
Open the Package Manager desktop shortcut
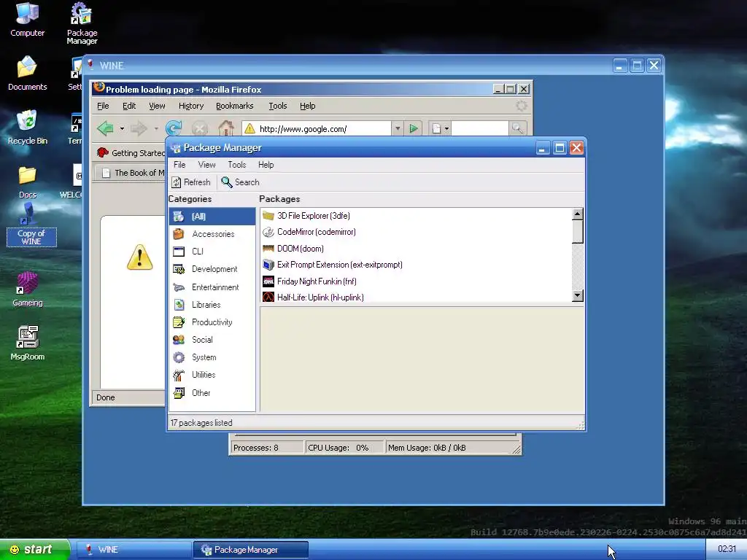82,24
